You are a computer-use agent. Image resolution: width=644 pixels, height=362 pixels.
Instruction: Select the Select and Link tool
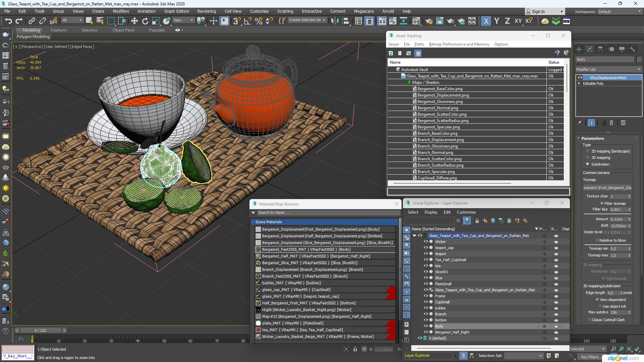click(32, 21)
